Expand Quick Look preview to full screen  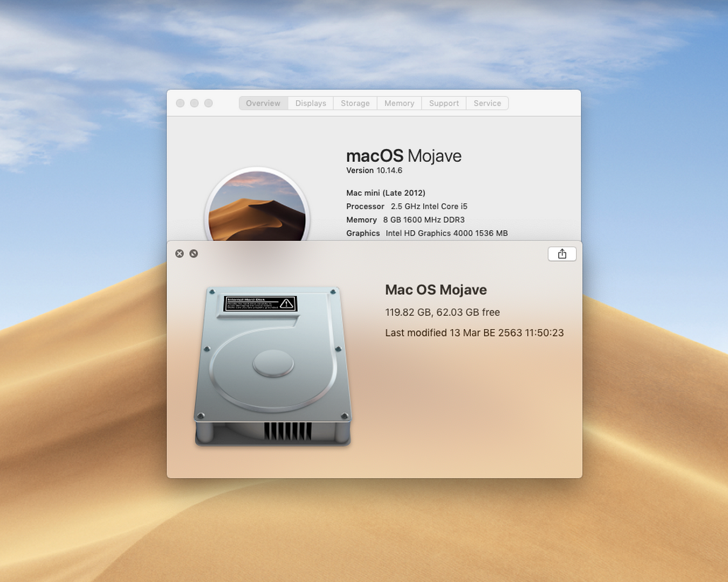(x=194, y=254)
